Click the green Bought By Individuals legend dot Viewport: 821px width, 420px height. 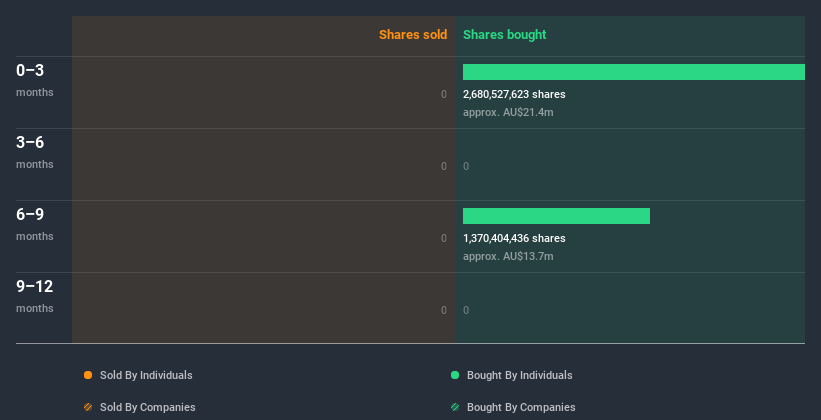coord(455,375)
